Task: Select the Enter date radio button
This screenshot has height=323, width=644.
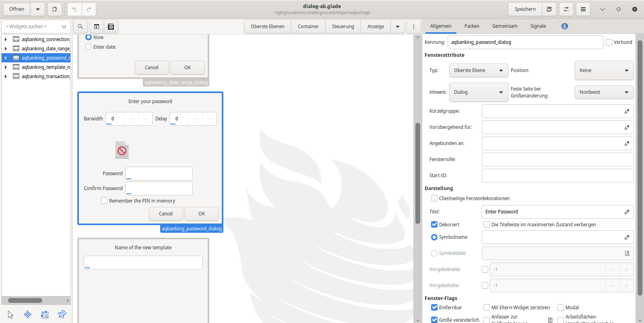Action: point(89,47)
